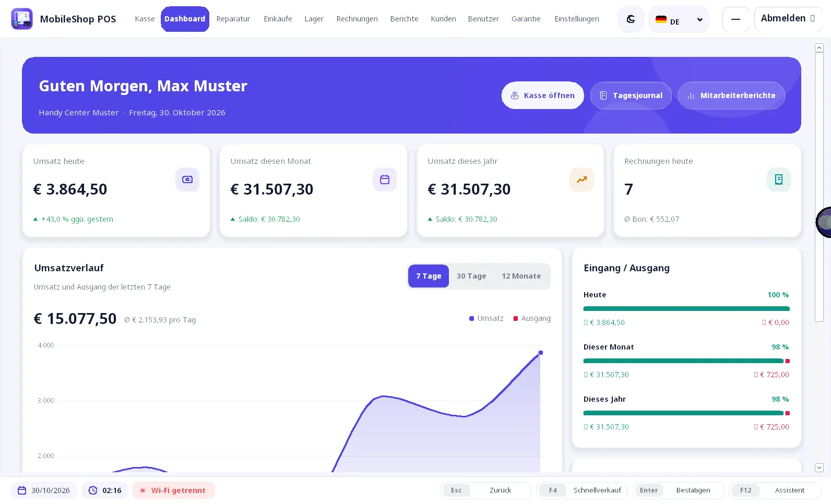The height and width of the screenshot is (504, 831).
Task: Open the Tagesjournal button
Action: point(631,95)
